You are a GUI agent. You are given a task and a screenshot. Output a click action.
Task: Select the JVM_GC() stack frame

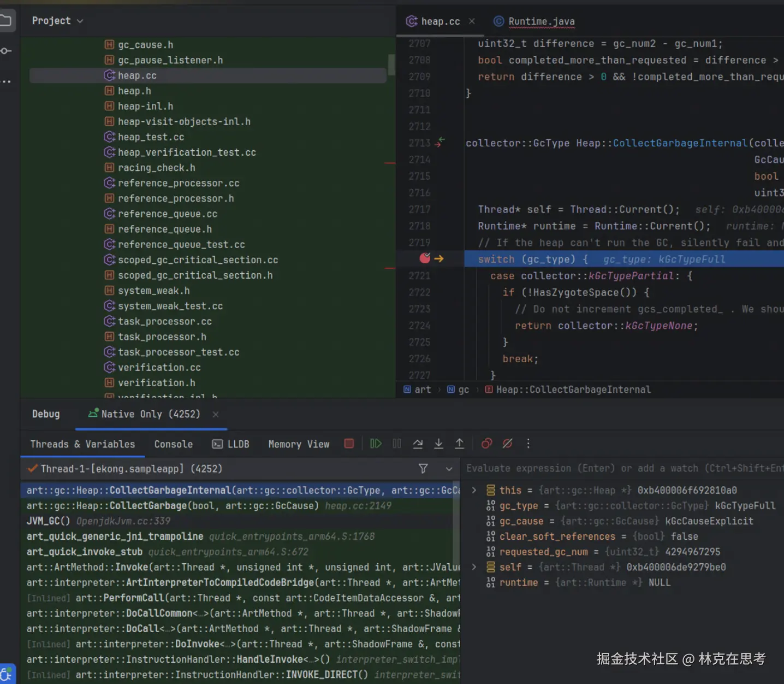pyautogui.click(x=237, y=521)
